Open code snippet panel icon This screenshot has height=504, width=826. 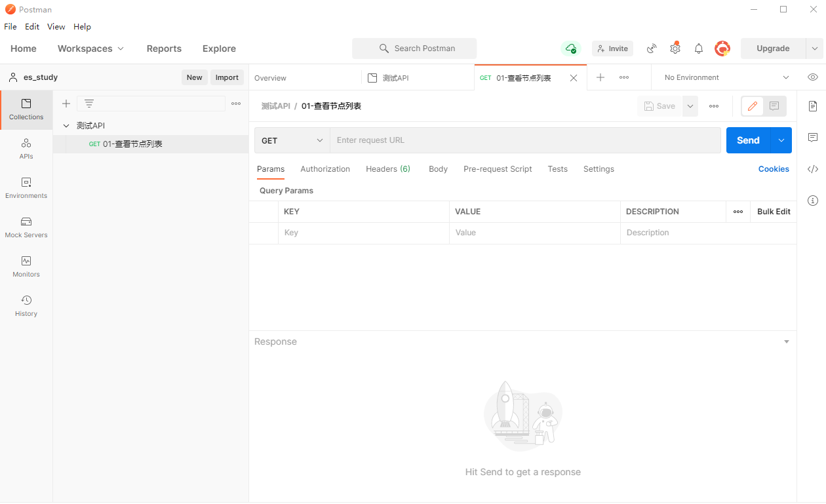(813, 169)
